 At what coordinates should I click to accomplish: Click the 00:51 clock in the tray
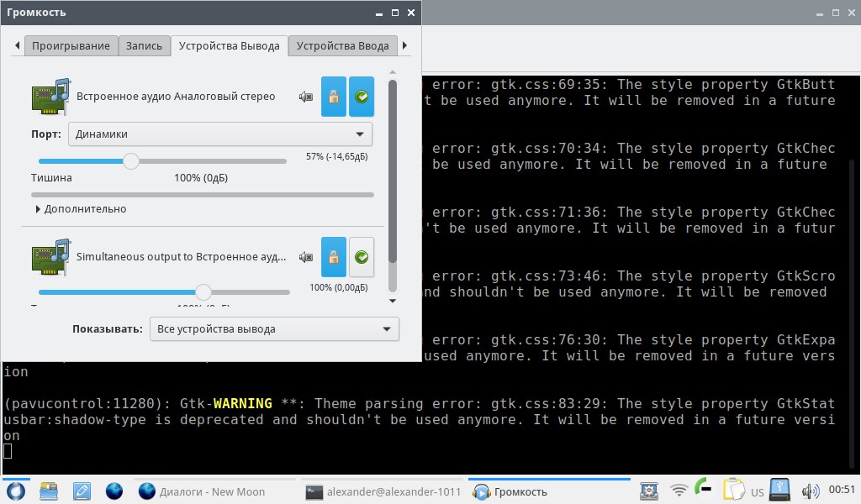(842, 490)
